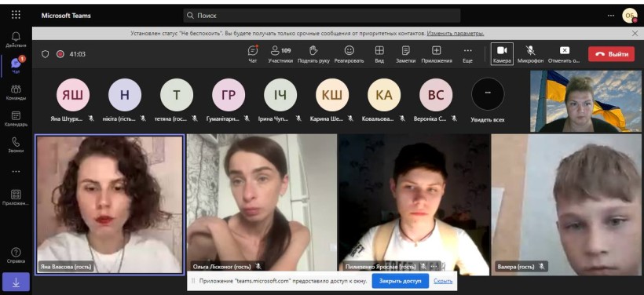Expand hidden participants with Увидеть всех
The image size is (644, 295).
coord(488,101)
